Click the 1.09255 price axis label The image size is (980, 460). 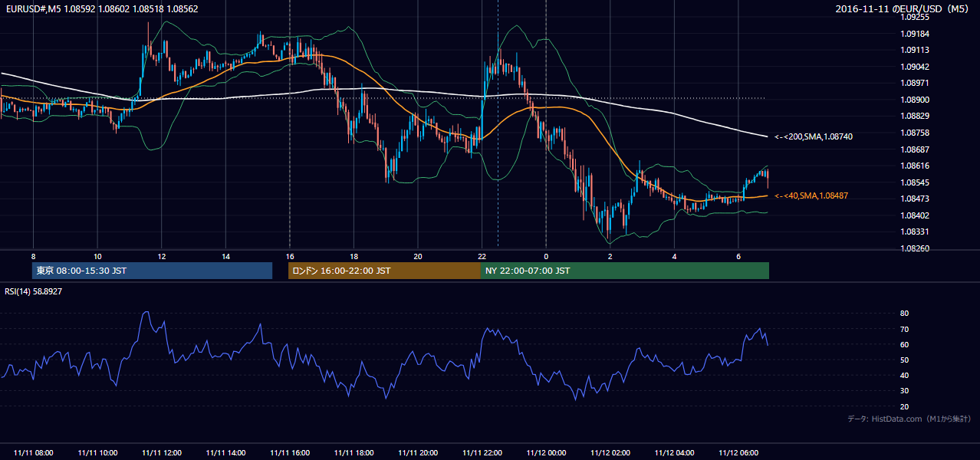pos(914,16)
